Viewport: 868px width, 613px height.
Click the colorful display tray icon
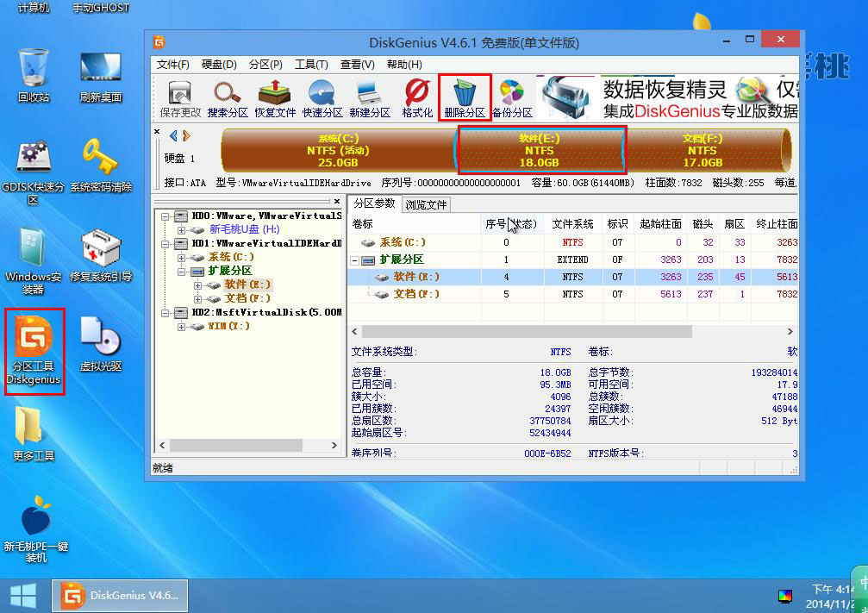(x=785, y=597)
